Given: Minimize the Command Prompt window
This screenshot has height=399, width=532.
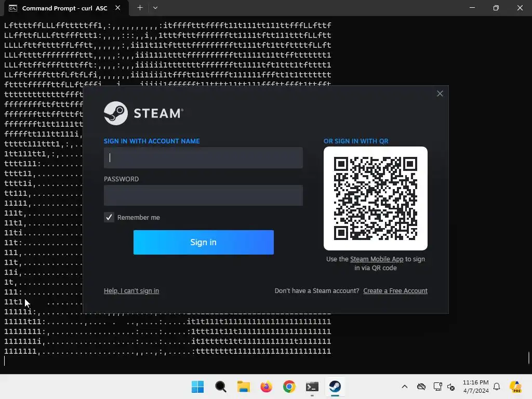Looking at the screenshot, I should [472, 8].
